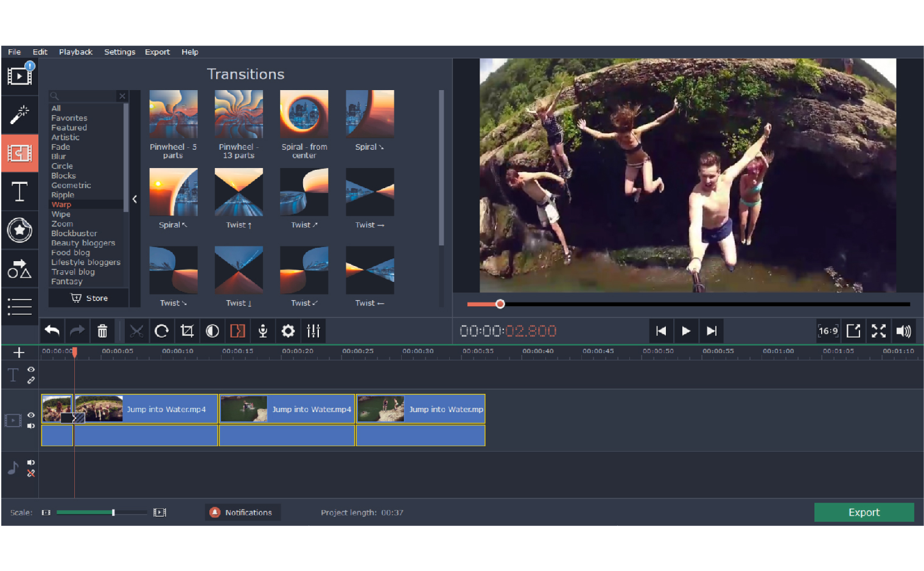This screenshot has width=924, height=571.
Task: Click the player seek bar handle
Action: pos(500,304)
